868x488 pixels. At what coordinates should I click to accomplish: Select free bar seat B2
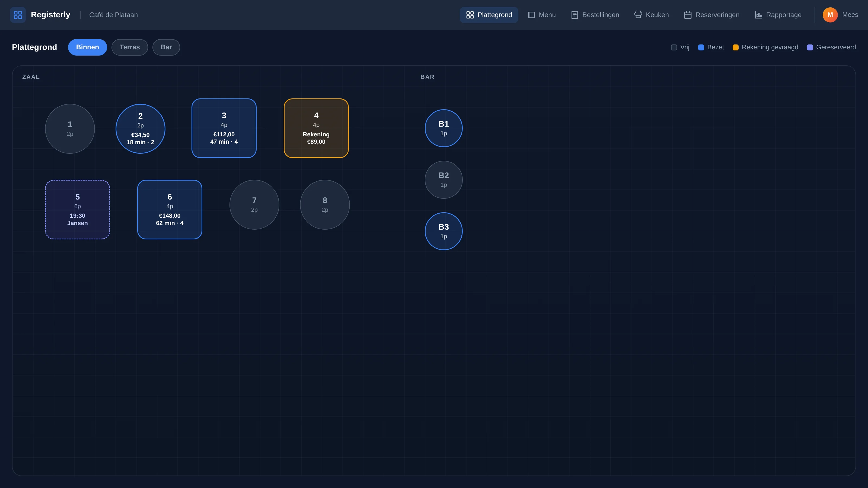(x=443, y=180)
